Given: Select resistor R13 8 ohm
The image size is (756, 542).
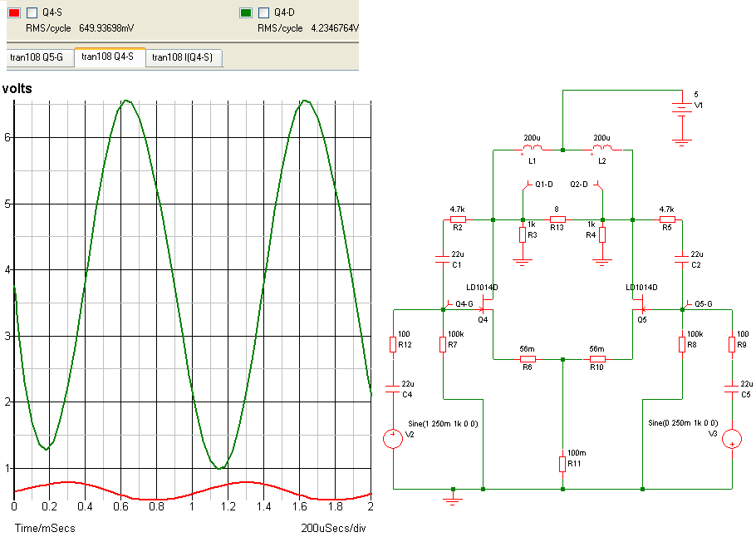Looking at the screenshot, I should click(x=557, y=219).
